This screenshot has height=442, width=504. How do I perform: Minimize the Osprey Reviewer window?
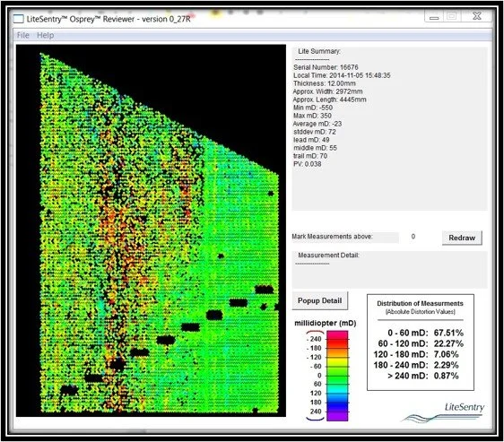(434, 16)
